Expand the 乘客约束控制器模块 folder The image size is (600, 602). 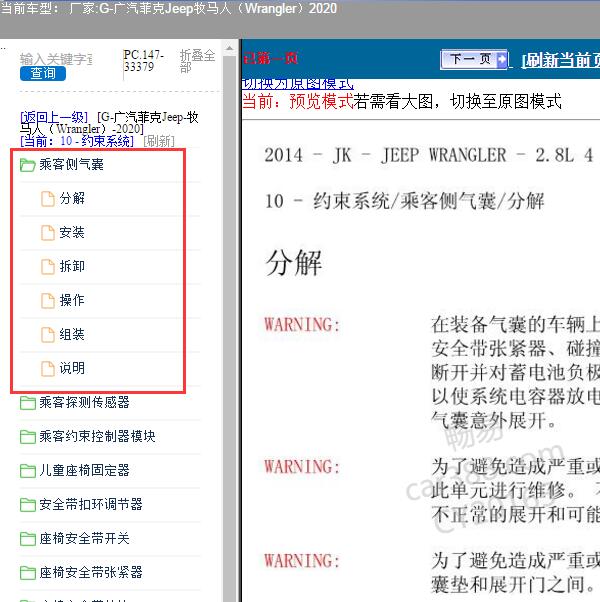98,437
